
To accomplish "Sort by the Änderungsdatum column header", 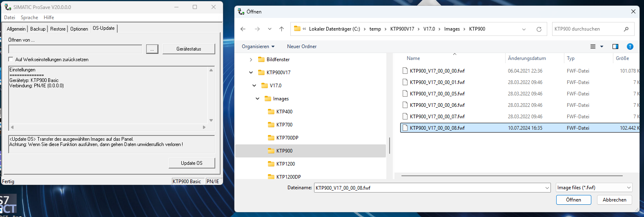I will coord(527,58).
